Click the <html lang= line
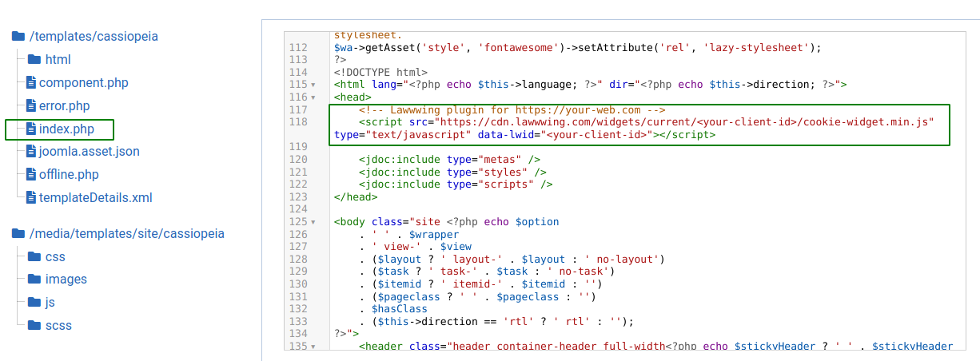This screenshot has width=980, height=361. tap(591, 85)
